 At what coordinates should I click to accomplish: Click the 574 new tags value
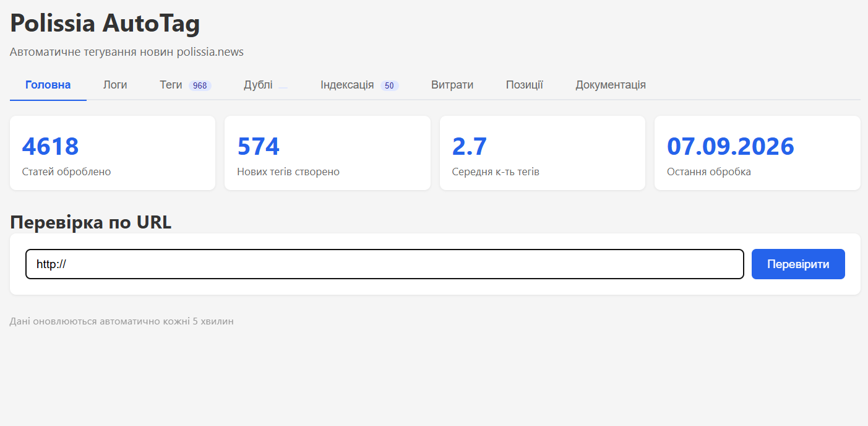pyautogui.click(x=258, y=146)
